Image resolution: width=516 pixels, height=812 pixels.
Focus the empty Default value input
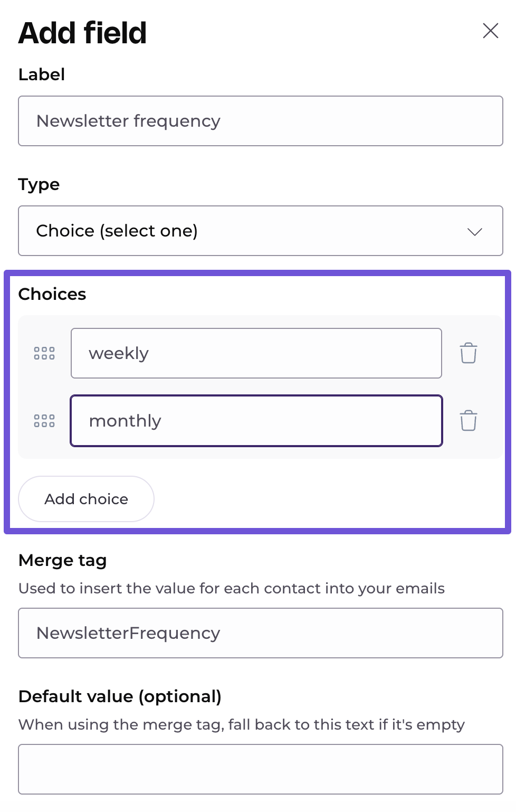pos(260,769)
